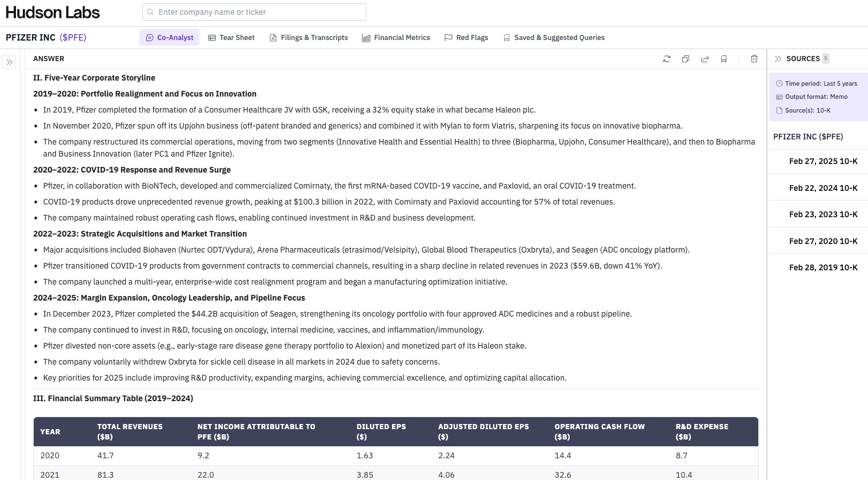Open the Co-Analyst tab

point(170,38)
